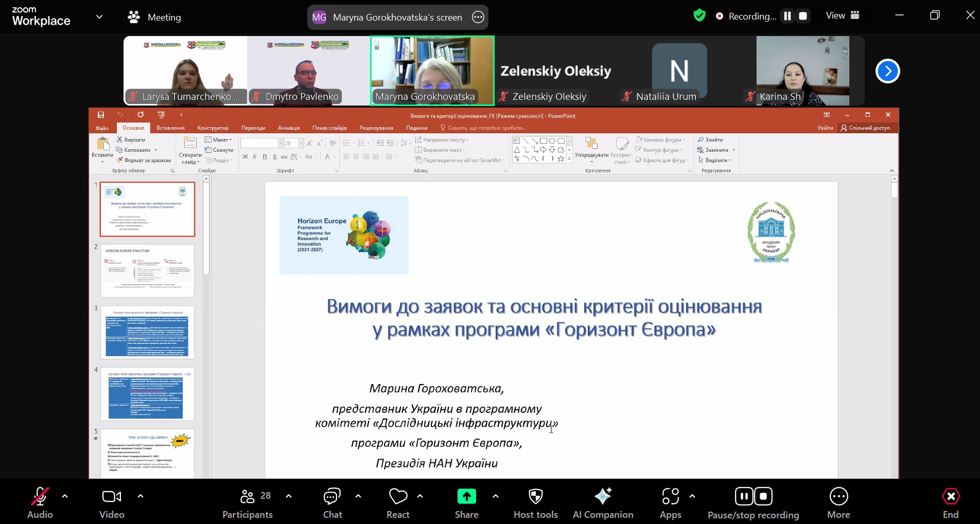
Task: Expand the Audio options arrow
Action: coord(65,496)
